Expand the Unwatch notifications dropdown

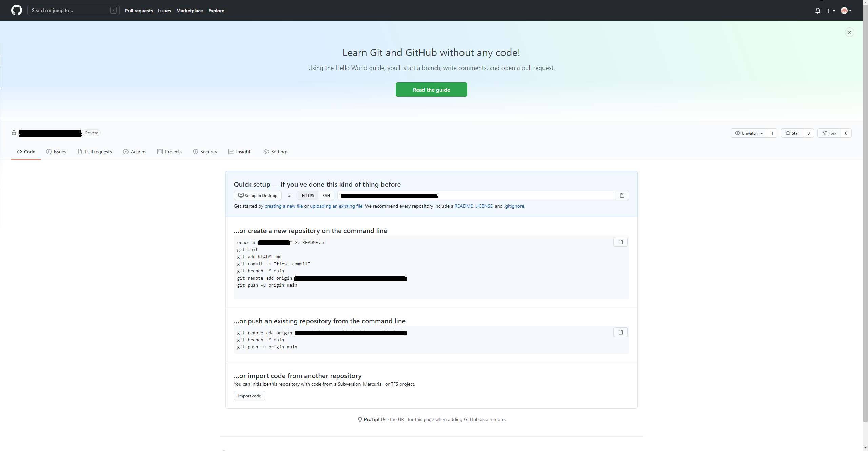tap(749, 133)
